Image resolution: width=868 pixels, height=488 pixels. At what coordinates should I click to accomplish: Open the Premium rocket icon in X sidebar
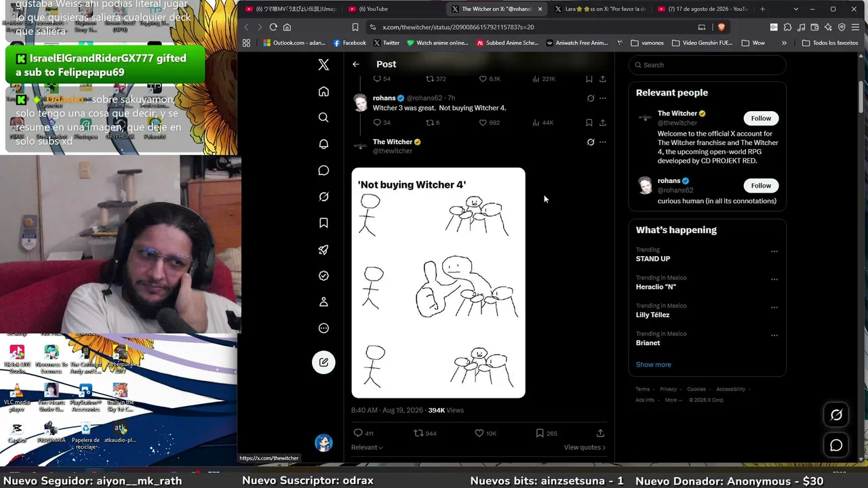pyautogui.click(x=323, y=249)
